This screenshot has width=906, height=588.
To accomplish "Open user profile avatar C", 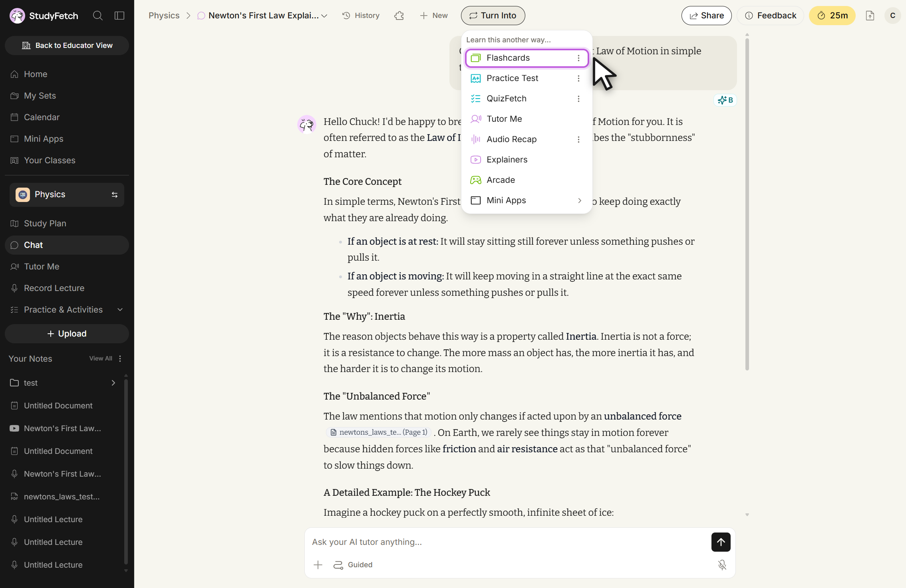I will coord(893,16).
